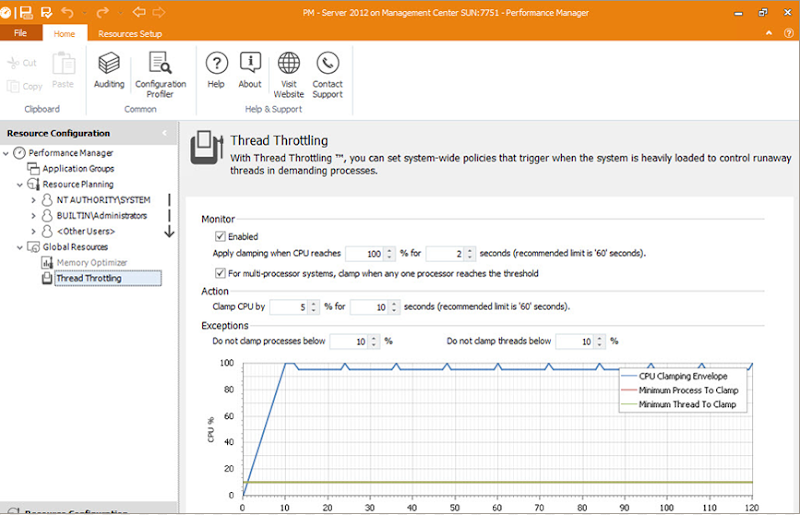Click the application logo in the title bar
The width and height of the screenshot is (800, 515).
tap(5, 12)
